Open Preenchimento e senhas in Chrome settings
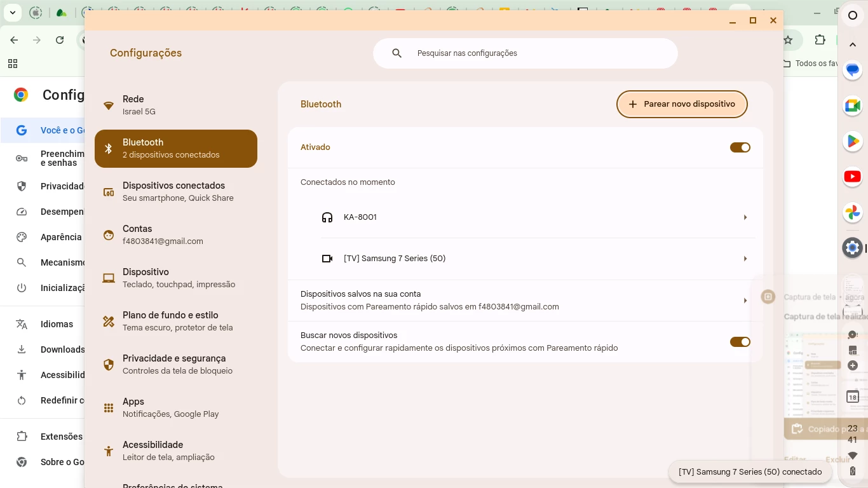Screen dimensions: 868x488 tap(43, 158)
